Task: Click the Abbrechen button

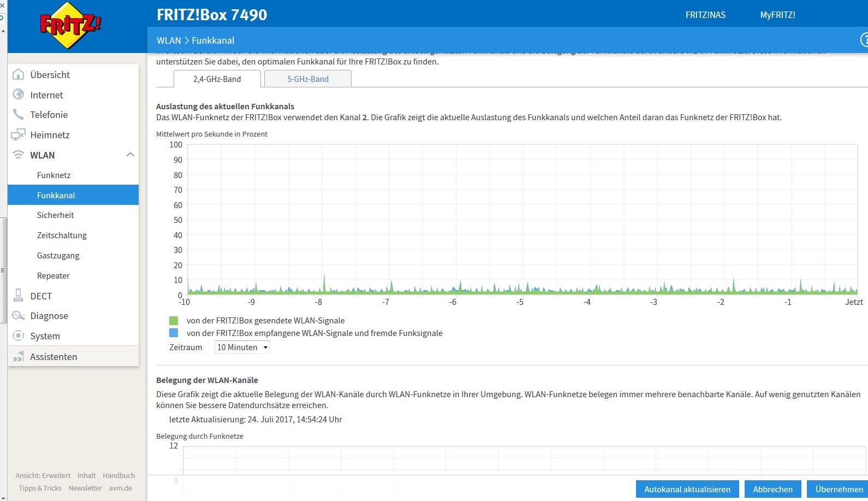Action: click(x=772, y=489)
